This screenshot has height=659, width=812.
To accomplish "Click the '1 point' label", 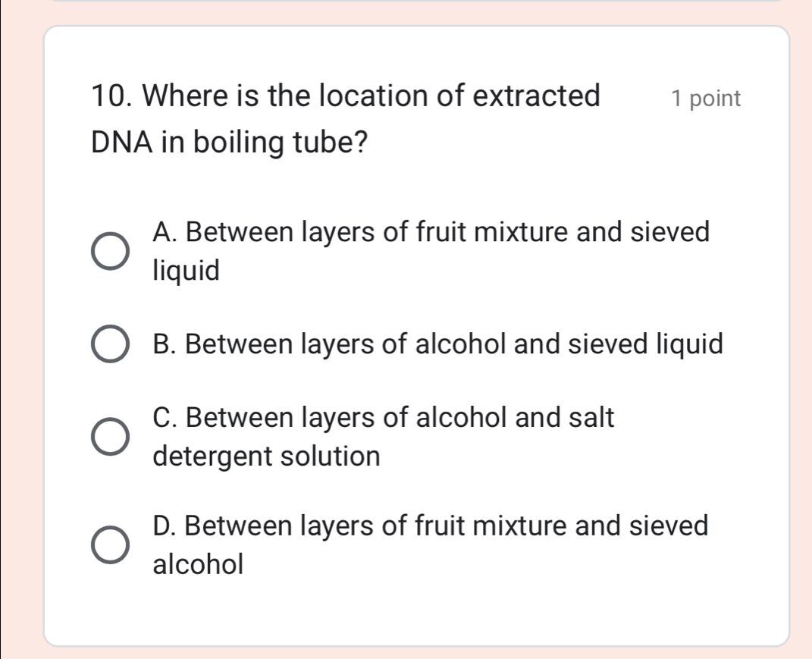I will pyautogui.click(x=705, y=99).
